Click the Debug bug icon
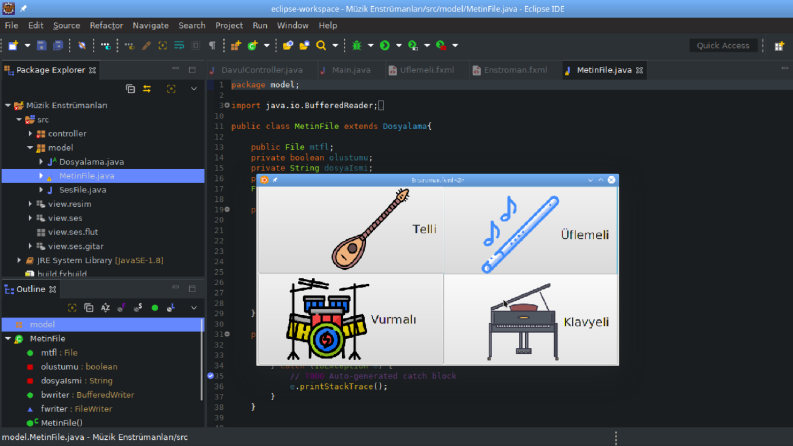The image size is (793, 446). (x=357, y=46)
